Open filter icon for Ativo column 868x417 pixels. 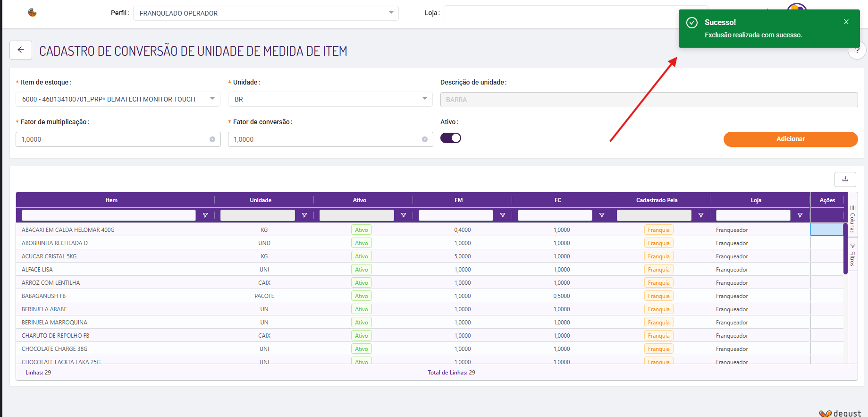coord(404,215)
